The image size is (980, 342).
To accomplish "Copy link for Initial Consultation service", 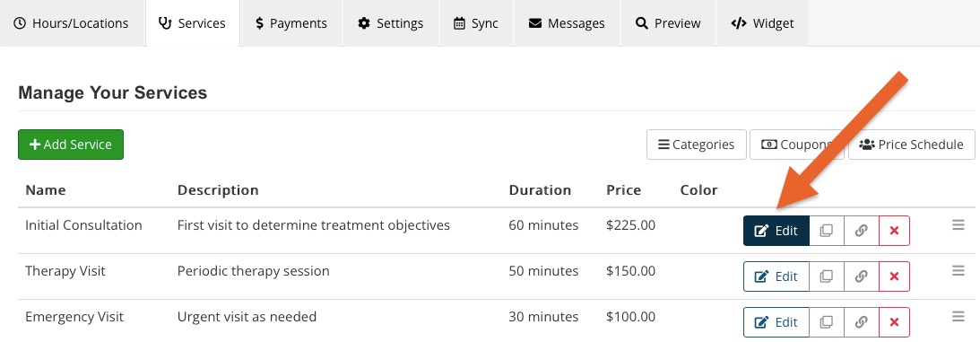I will [862, 231].
